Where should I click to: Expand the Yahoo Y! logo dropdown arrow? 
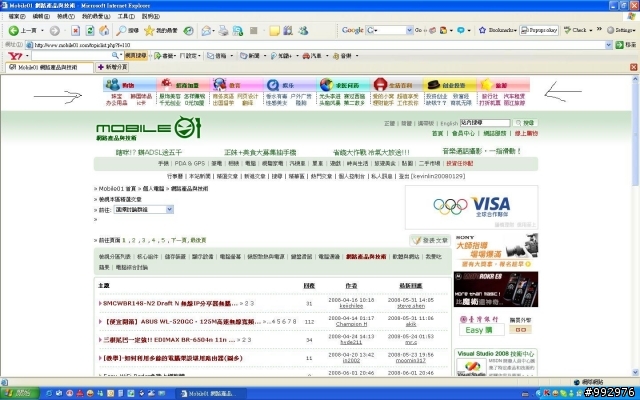tap(27, 56)
